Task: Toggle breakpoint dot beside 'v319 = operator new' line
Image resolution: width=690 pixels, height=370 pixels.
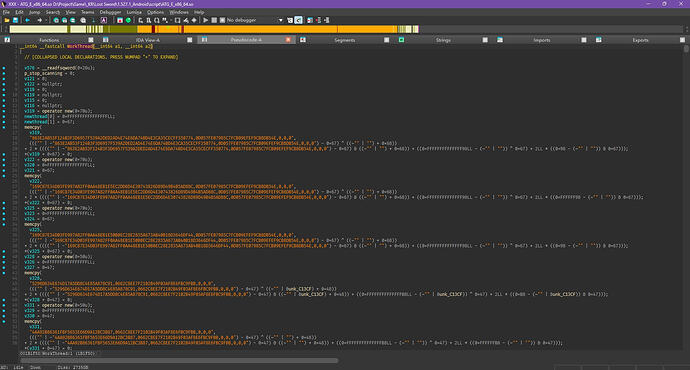Action: click(x=4, y=111)
